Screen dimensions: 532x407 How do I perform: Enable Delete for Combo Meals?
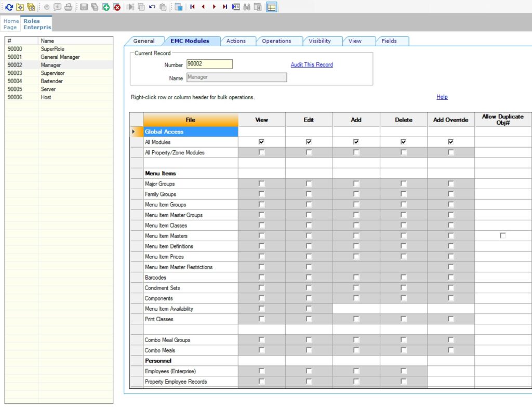403,350
